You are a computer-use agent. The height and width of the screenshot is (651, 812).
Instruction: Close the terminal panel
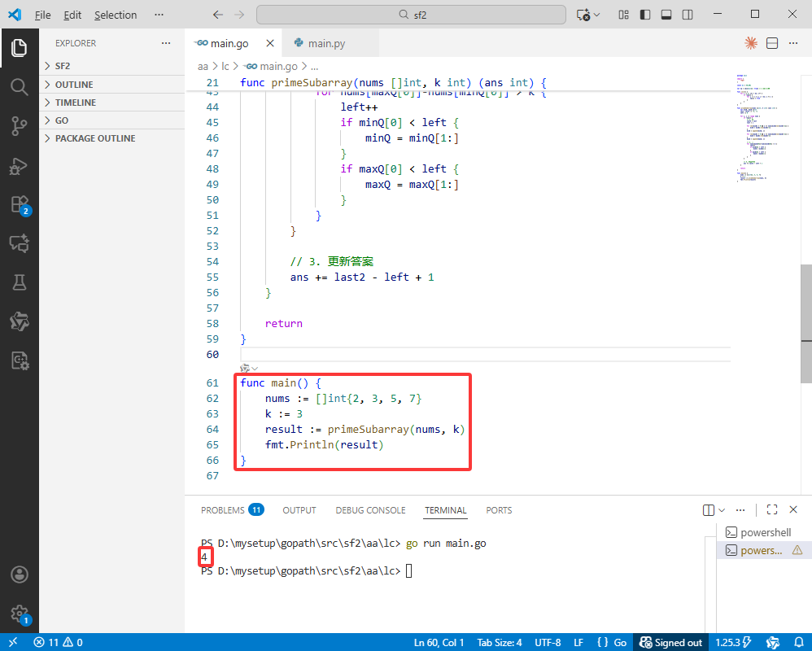(x=793, y=509)
